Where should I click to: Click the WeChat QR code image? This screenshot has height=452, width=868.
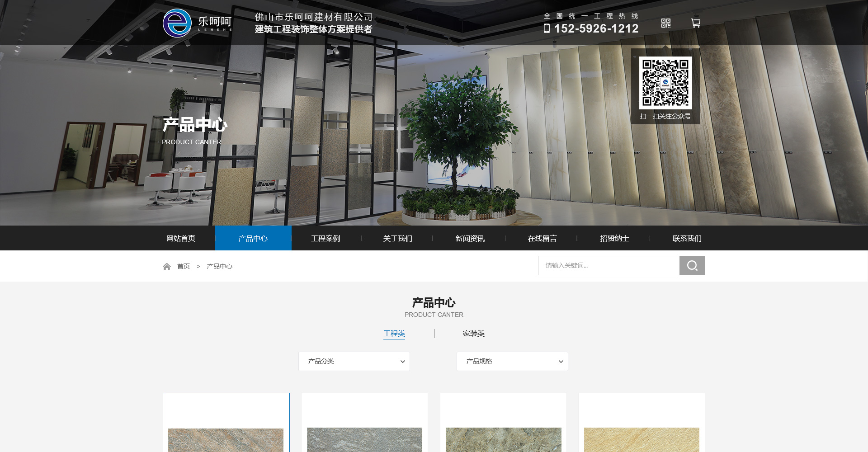[x=665, y=83]
